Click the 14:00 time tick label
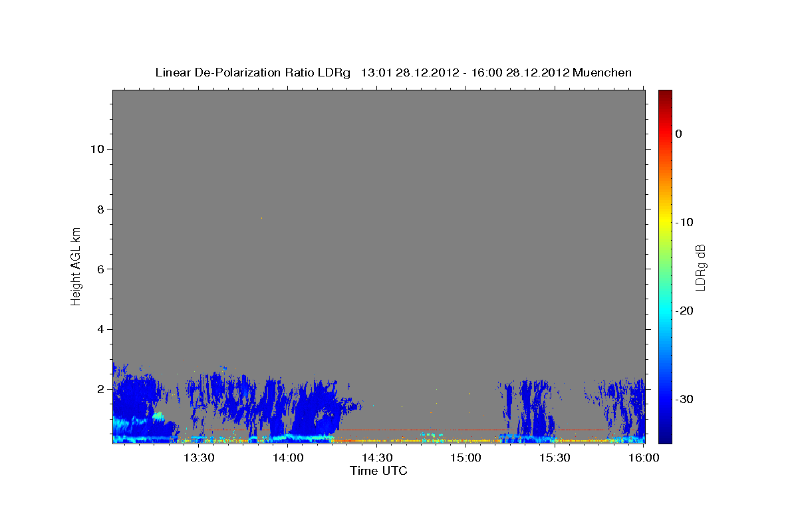This screenshot has width=798, height=532. (289, 458)
